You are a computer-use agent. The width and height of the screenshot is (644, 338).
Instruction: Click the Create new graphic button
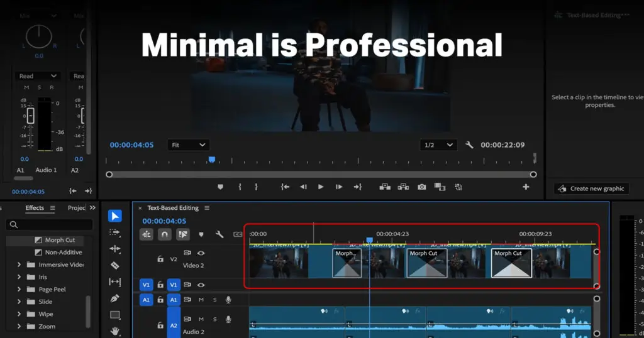592,188
